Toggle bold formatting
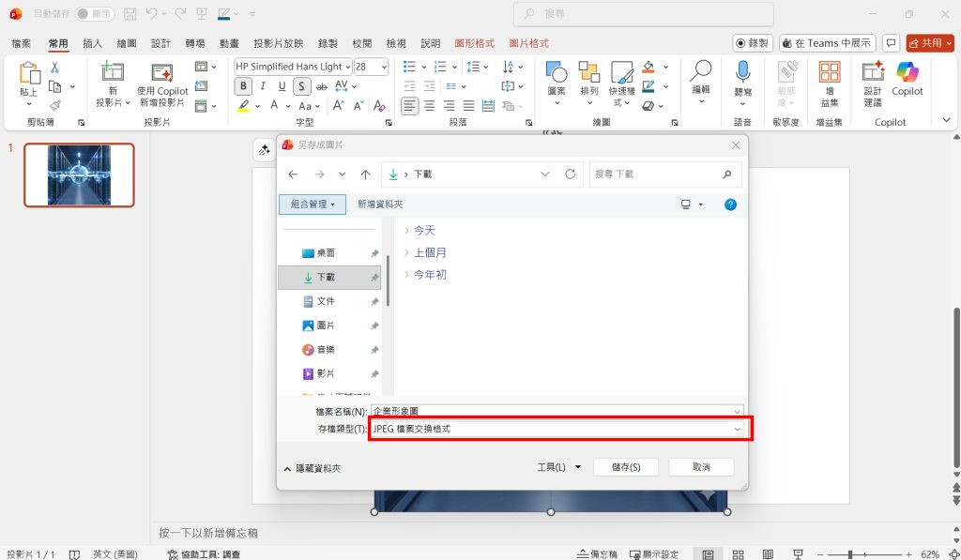Screen dimensions: 961x560 [242, 85]
